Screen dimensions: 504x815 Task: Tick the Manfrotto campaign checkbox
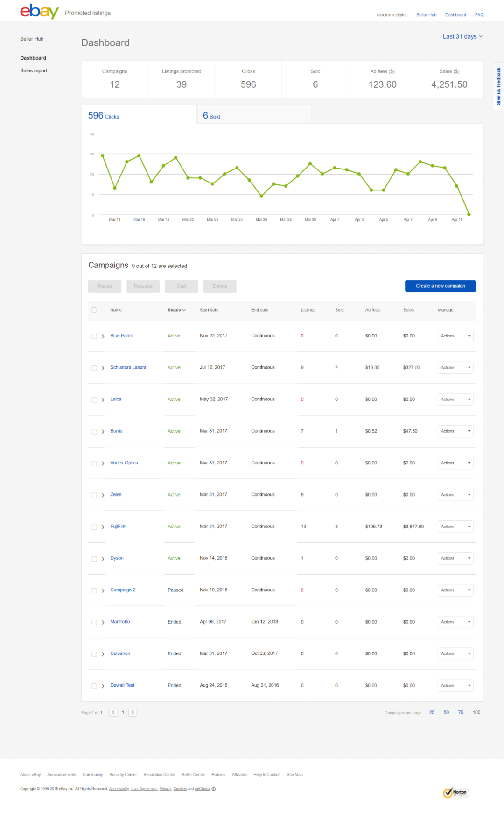94,622
